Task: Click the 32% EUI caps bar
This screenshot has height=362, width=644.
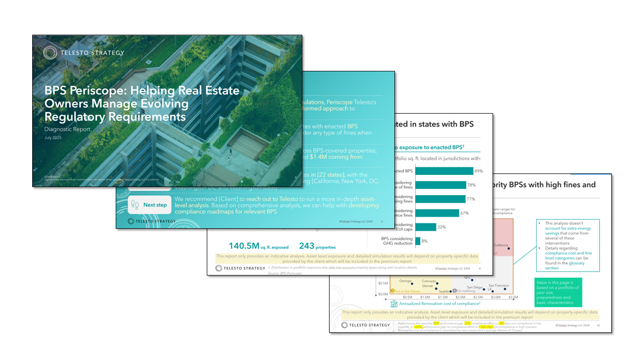Action: (x=426, y=227)
